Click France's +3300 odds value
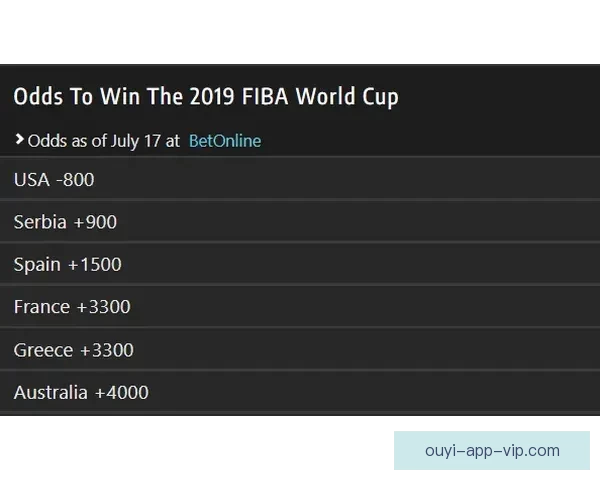 pyautogui.click(x=103, y=307)
